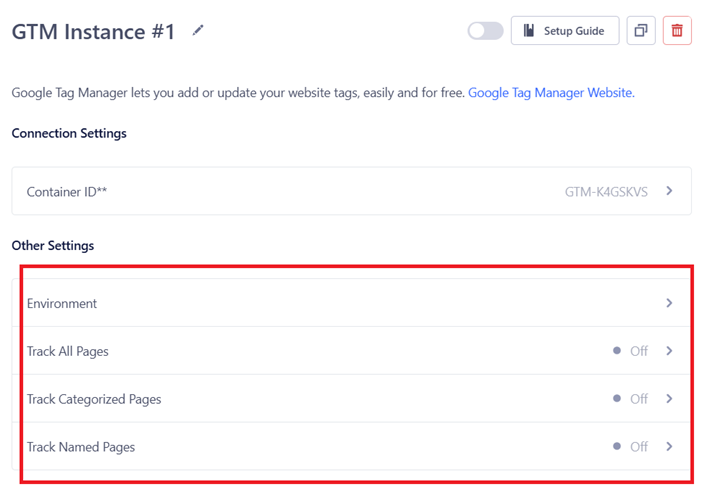The width and height of the screenshot is (715, 500).
Task: Click the red trash delete icon
Action: tap(677, 31)
